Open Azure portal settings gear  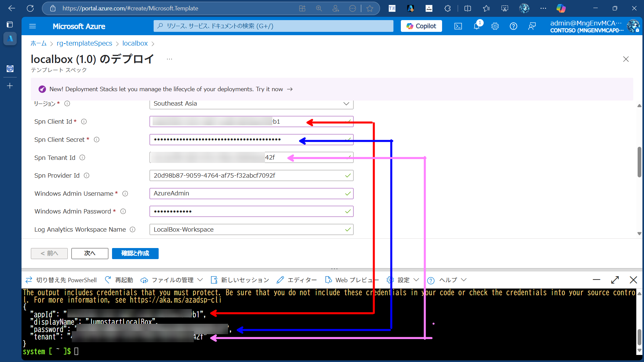pos(495,26)
